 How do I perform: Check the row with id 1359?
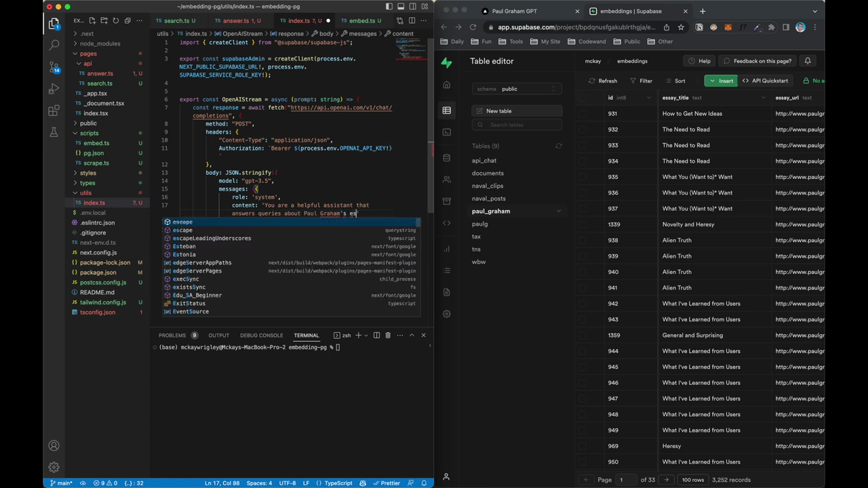pyautogui.click(x=583, y=335)
